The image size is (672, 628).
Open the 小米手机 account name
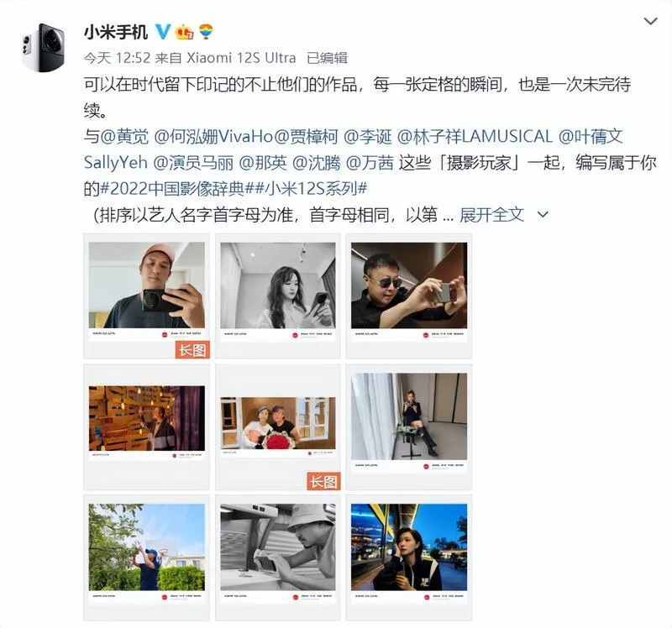pos(116,32)
